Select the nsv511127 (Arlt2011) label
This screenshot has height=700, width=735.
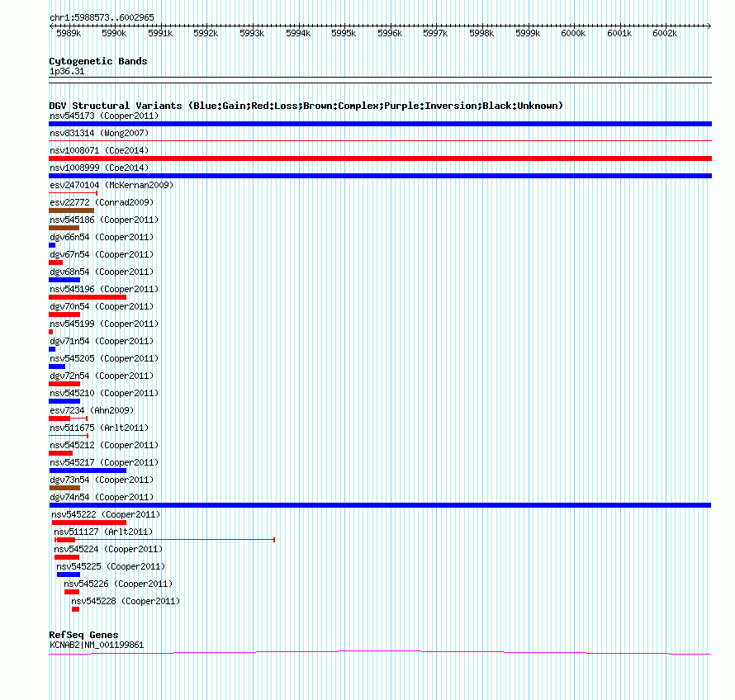coord(103,532)
